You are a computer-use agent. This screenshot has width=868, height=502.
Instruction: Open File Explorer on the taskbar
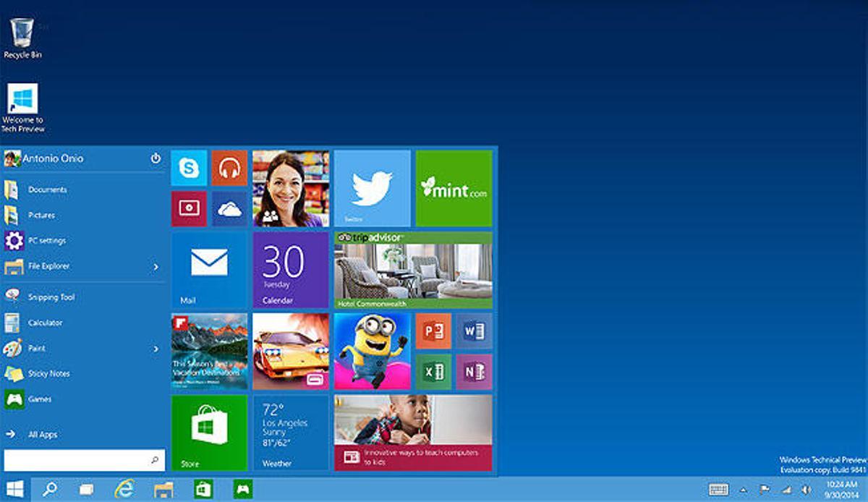(163, 490)
